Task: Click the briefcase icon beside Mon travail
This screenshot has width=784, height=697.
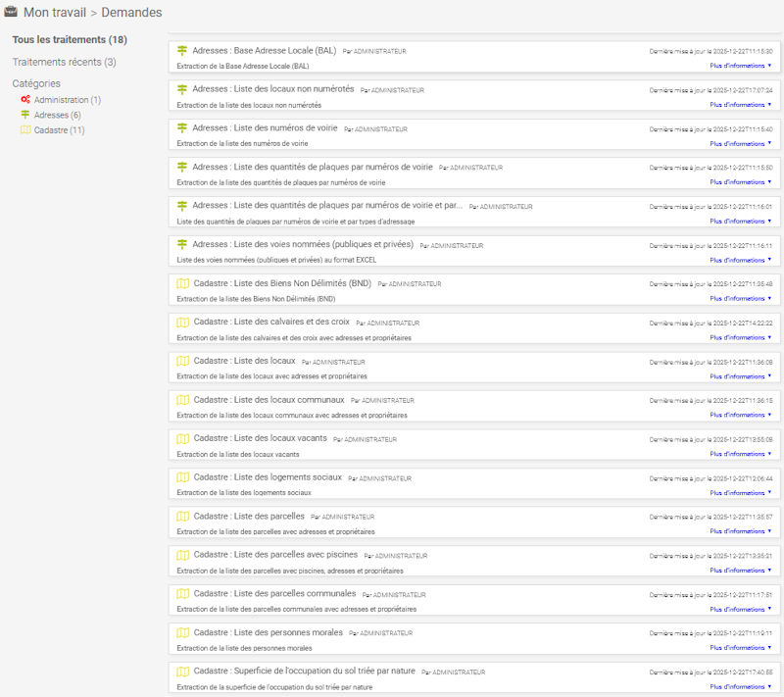Action: [12, 13]
